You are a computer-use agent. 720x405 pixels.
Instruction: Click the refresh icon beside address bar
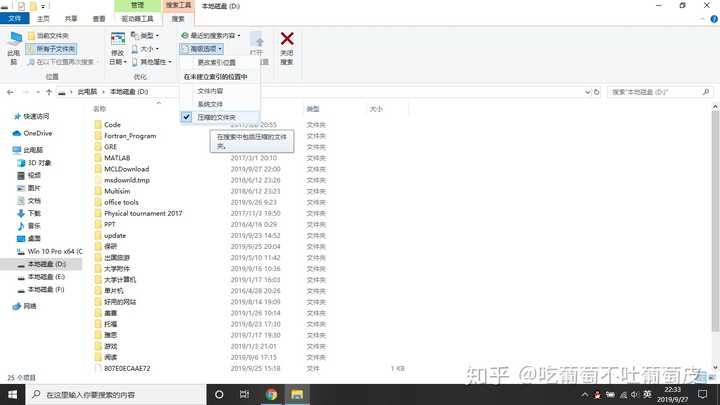point(596,92)
